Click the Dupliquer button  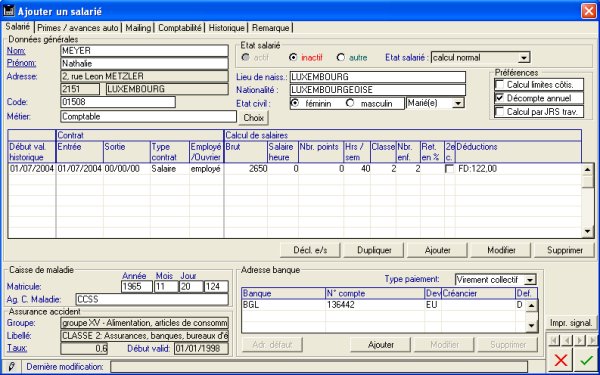374,250
